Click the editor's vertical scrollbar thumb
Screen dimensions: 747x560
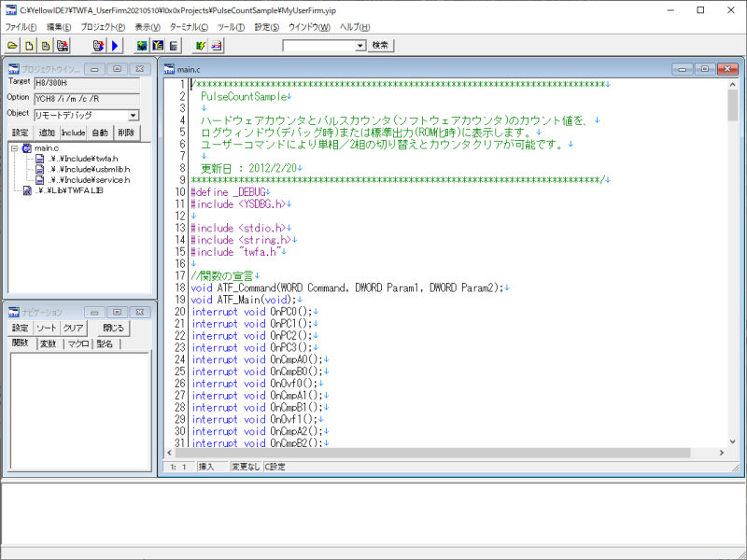pos(732,105)
